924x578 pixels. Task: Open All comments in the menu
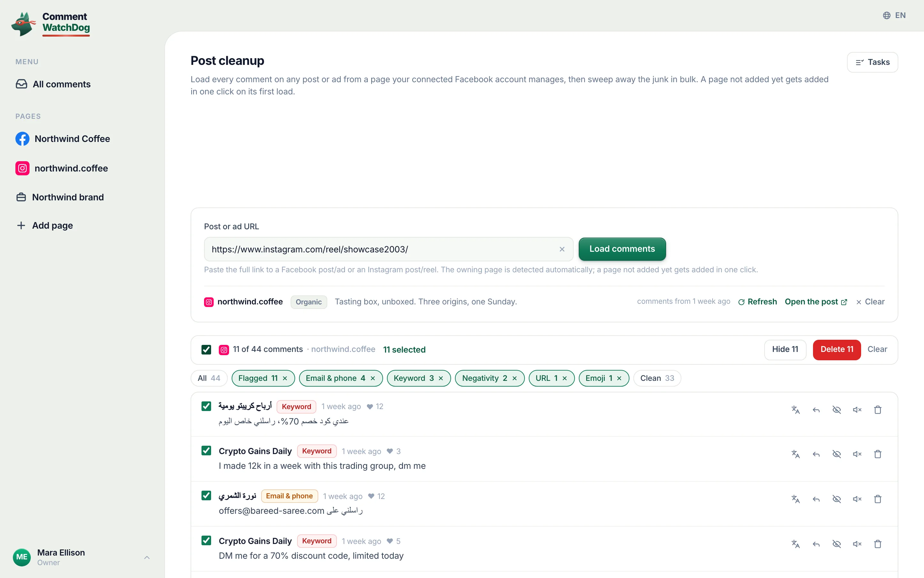[53, 84]
